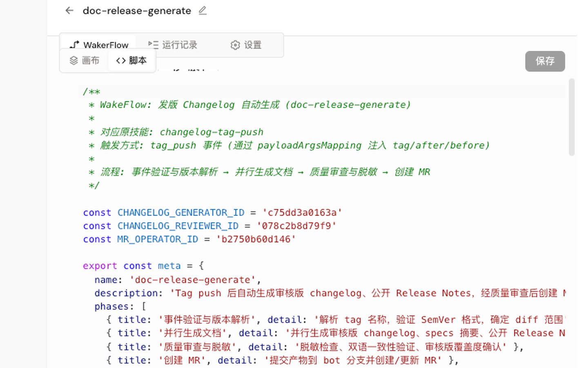Click 'export const meta' line
Image resolution: width=588 pixels, height=368 pixels.
143,266
